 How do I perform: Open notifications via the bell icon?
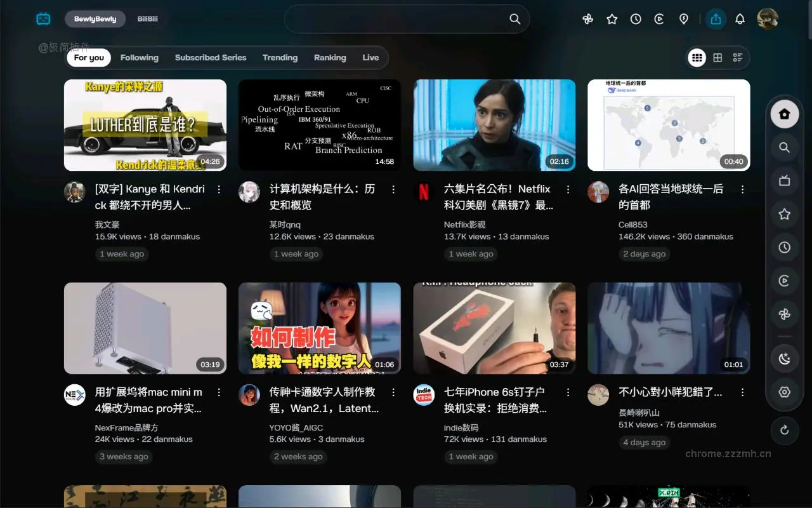(x=740, y=18)
